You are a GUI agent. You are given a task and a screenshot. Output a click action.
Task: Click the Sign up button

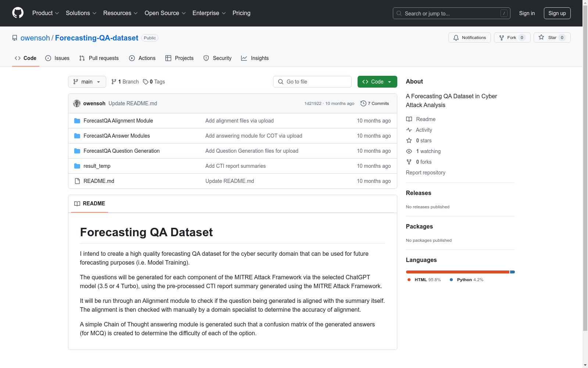(x=557, y=13)
